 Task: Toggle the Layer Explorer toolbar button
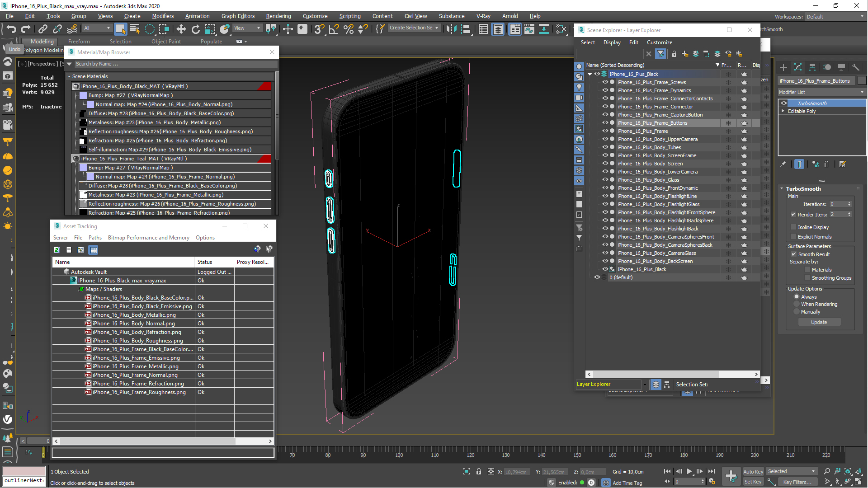click(x=498, y=29)
